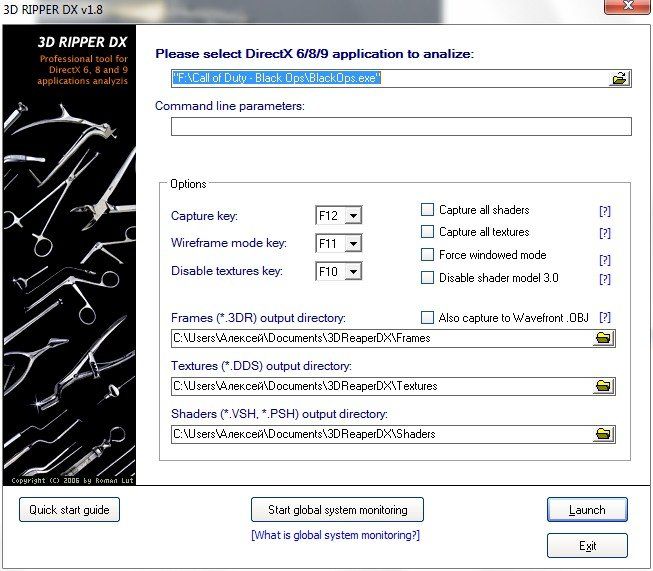Click the "Please select DirectX 6/8/9 application" heading
653x571 pixels.
[314, 54]
